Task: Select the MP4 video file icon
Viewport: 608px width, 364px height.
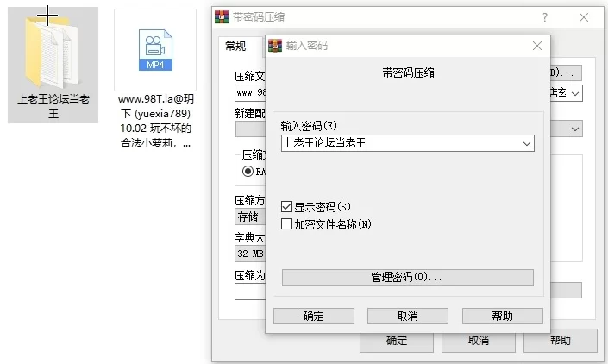Action: (155, 50)
